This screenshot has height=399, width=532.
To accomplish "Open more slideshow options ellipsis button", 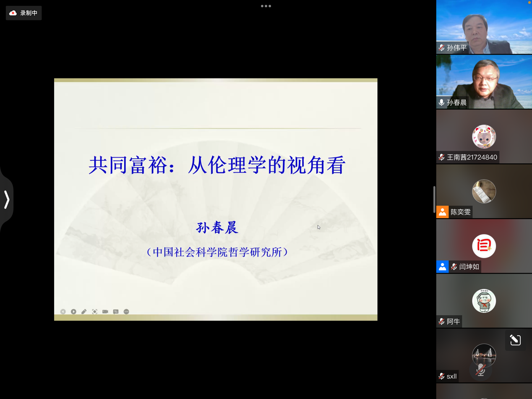I will (126, 312).
